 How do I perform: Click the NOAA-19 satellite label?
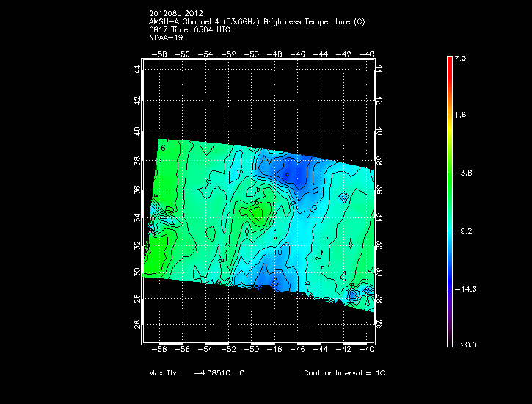click(166, 37)
